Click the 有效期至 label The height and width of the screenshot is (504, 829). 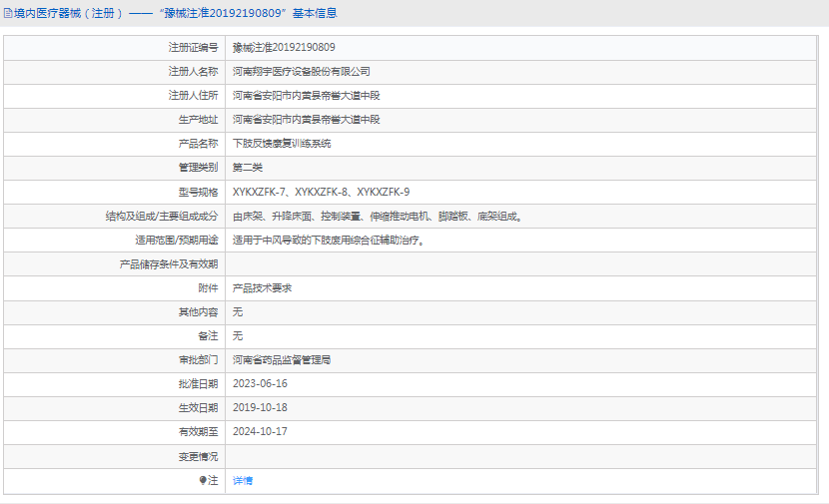coord(199,432)
